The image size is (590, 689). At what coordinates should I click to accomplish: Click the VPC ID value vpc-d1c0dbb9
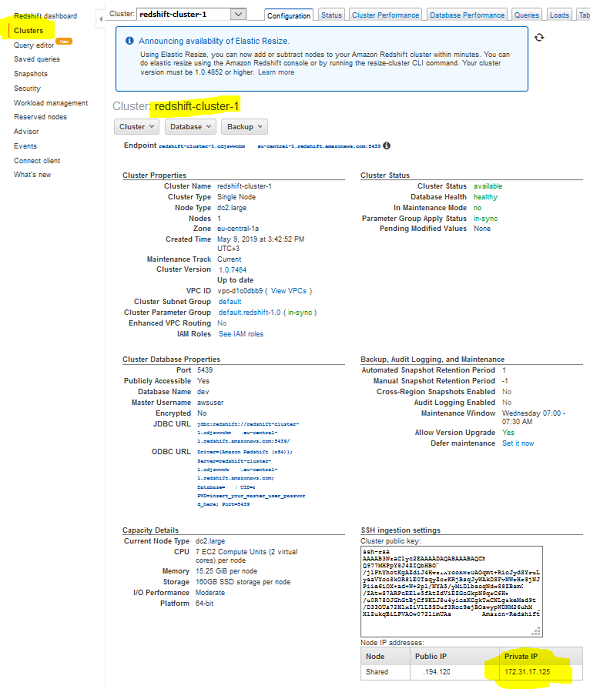(240, 291)
